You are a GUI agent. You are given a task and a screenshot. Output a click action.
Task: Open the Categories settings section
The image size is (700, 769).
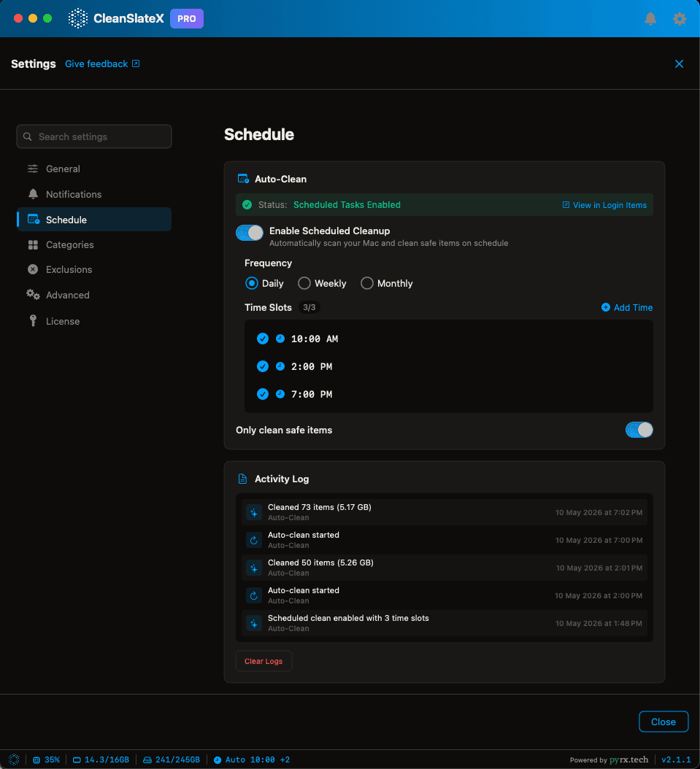click(x=94, y=244)
